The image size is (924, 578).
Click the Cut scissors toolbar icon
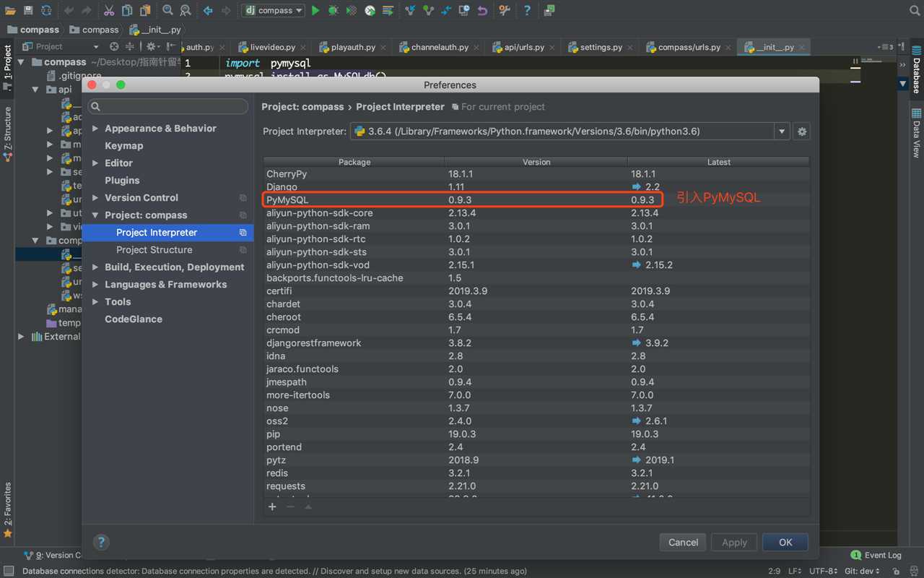[x=108, y=10]
